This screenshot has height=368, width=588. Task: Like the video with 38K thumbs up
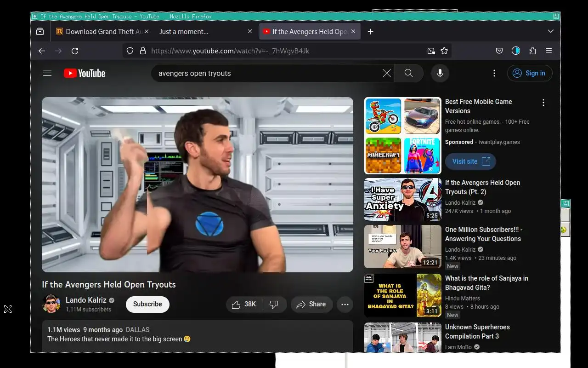(244, 305)
